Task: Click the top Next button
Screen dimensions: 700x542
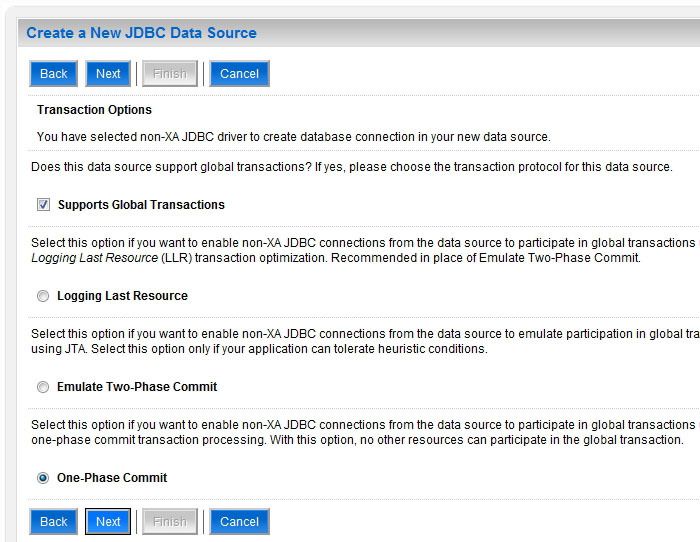Action: (108, 74)
